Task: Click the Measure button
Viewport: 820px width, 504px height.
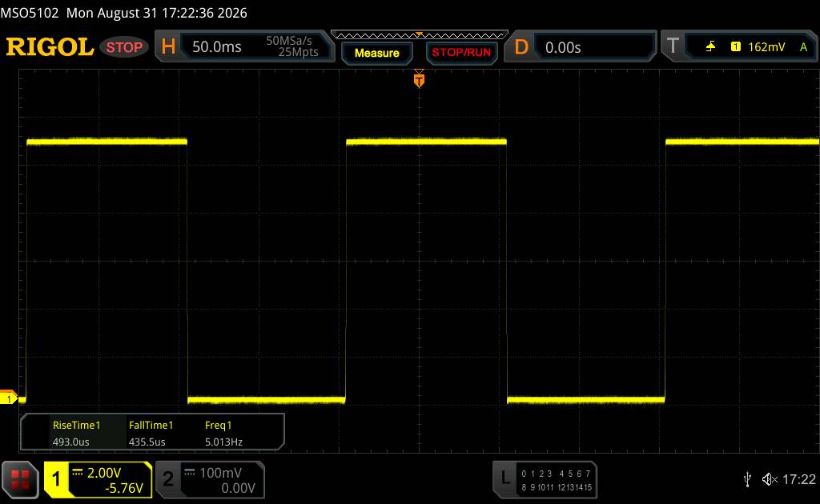Action: (x=376, y=53)
